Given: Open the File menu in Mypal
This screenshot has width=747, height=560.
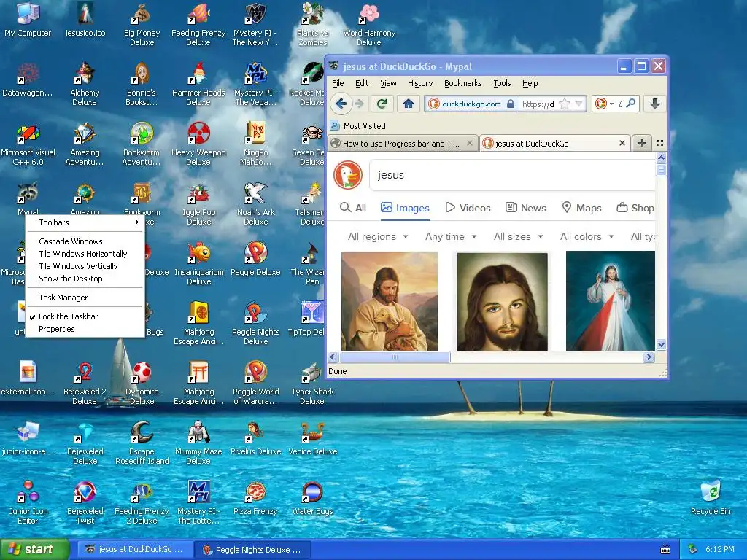Looking at the screenshot, I should (338, 83).
